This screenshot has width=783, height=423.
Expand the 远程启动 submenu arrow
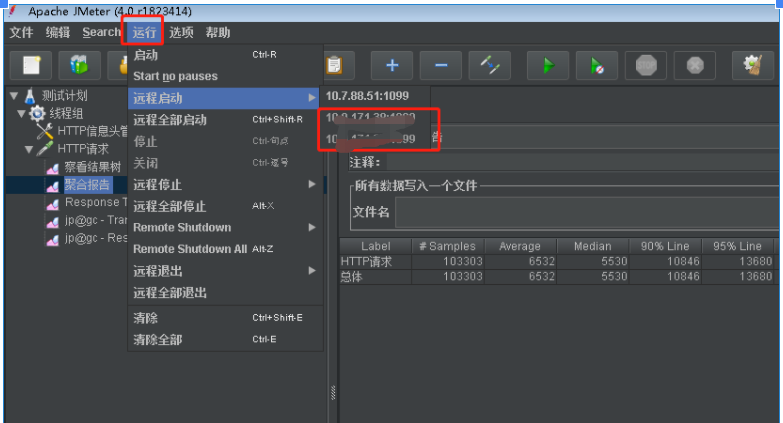pyautogui.click(x=312, y=98)
